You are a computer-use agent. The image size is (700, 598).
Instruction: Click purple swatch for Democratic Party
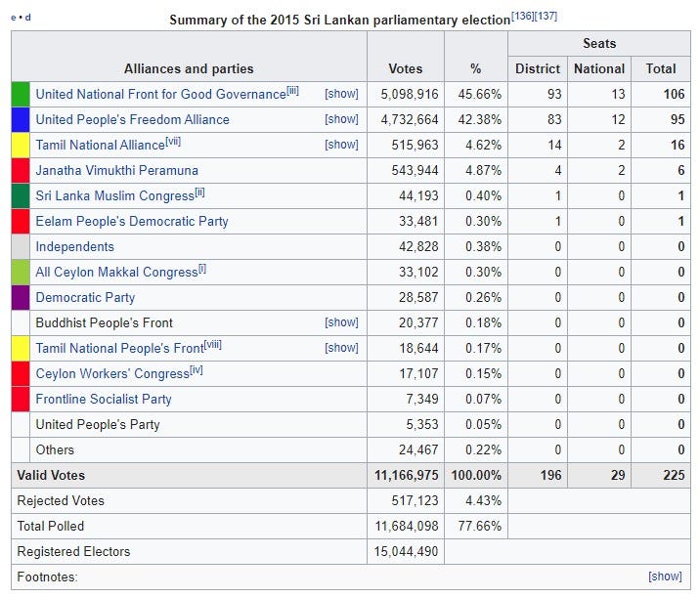(x=21, y=298)
